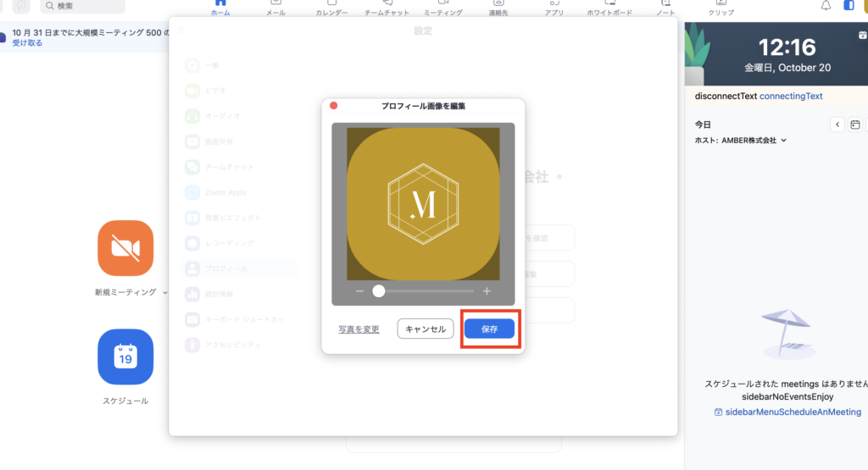Open the notifications bell icon
Screen dimensions: 868x470
tap(826, 6)
